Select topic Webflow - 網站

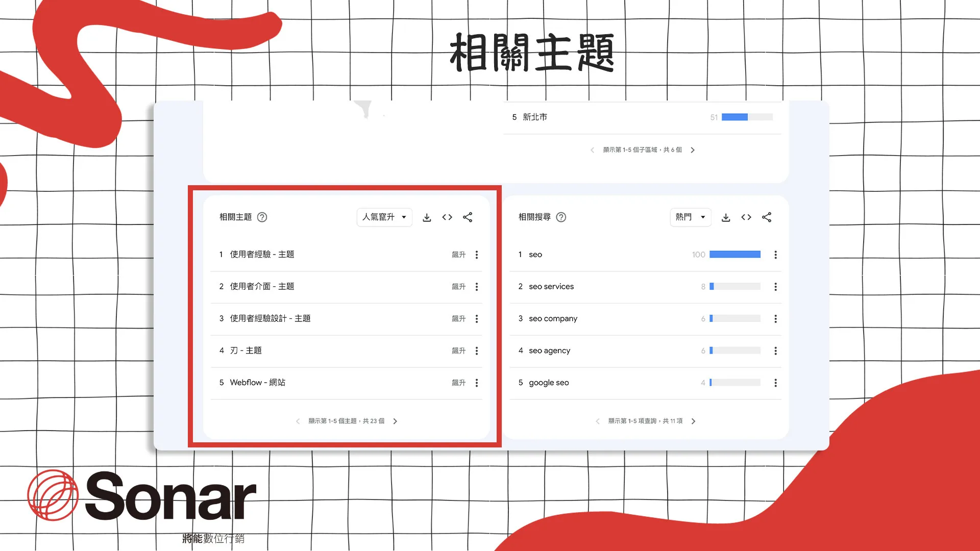257,383
